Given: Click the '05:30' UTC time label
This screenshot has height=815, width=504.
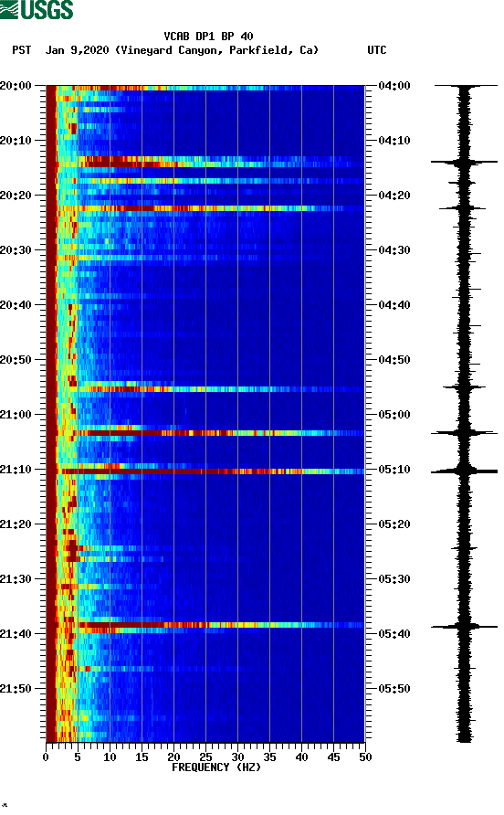Looking at the screenshot, I should (394, 579).
